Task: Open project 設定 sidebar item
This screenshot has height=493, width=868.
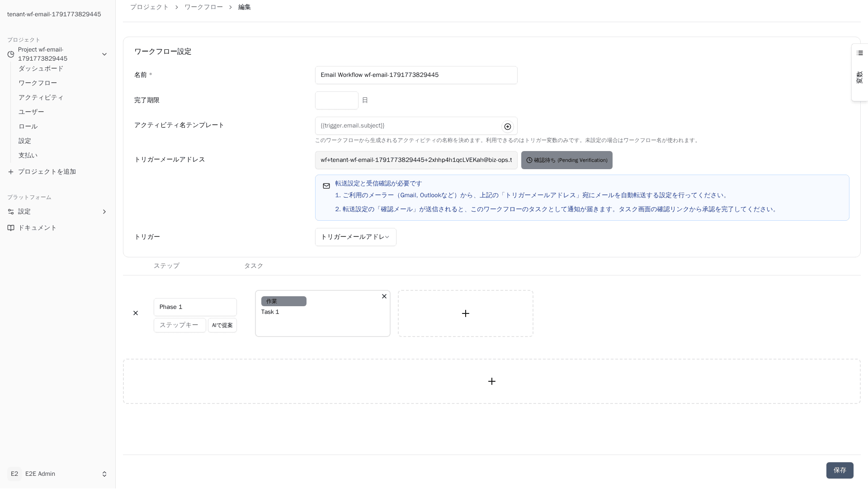Action: point(25,141)
